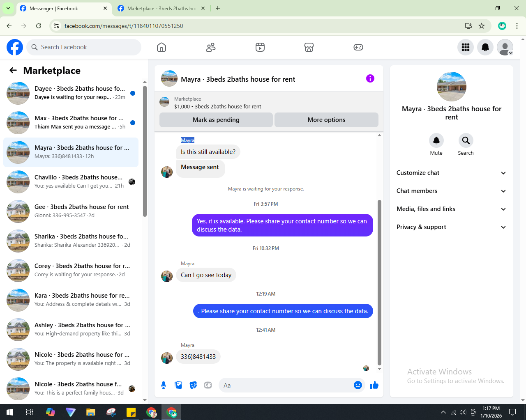Switch to the Marketplace - 3beds 2baths tab
Screen dimensions: 526x420
(x=161, y=8)
